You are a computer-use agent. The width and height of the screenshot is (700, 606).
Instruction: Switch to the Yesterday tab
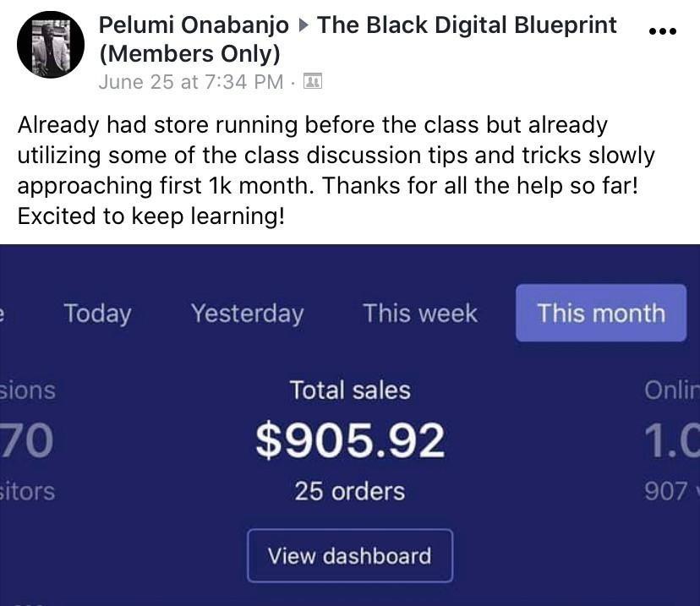tap(248, 314)
